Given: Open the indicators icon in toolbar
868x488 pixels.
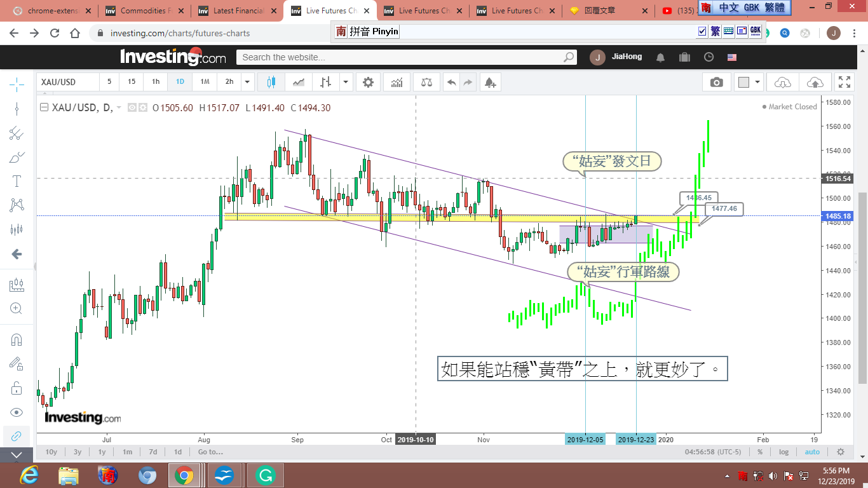Looking at the screenshot, I should pos(397,82).
